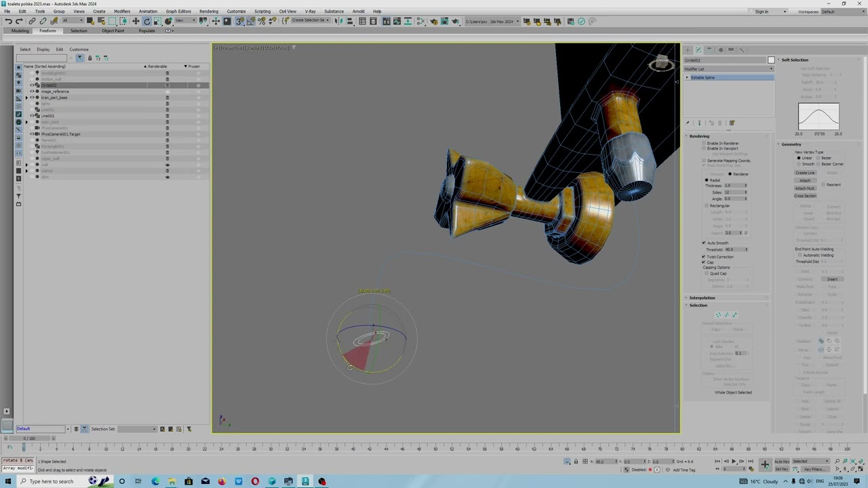Switch to the Modeling ribbon tab
868x488 pixels.
pos(20,30)
